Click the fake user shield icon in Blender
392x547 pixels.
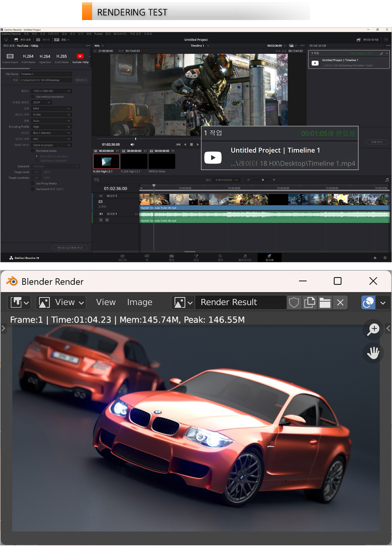coord(294,302)
